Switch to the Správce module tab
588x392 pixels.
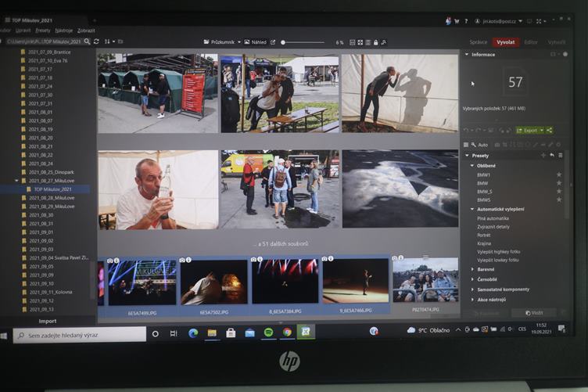pyautogui.click(x=478, y=42)
